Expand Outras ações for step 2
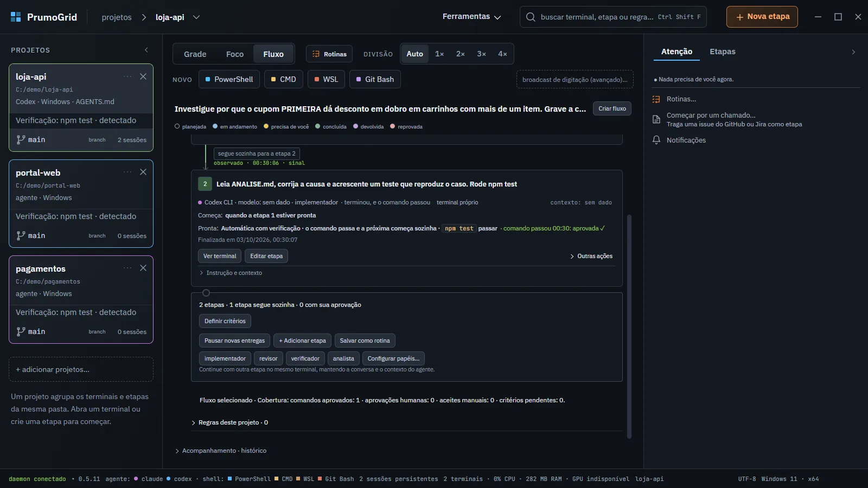Screen dimensions: 868x488 tap(591, 256)
